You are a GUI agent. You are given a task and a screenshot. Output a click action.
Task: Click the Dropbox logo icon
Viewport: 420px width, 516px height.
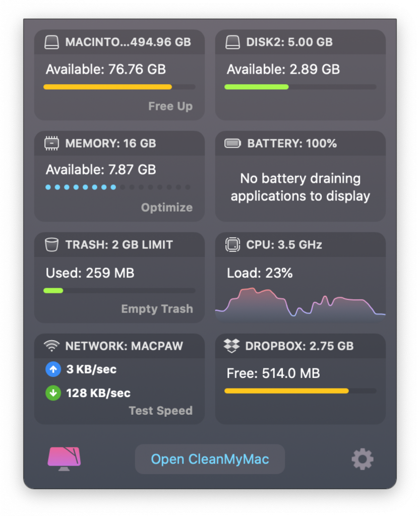coord(231,346)
